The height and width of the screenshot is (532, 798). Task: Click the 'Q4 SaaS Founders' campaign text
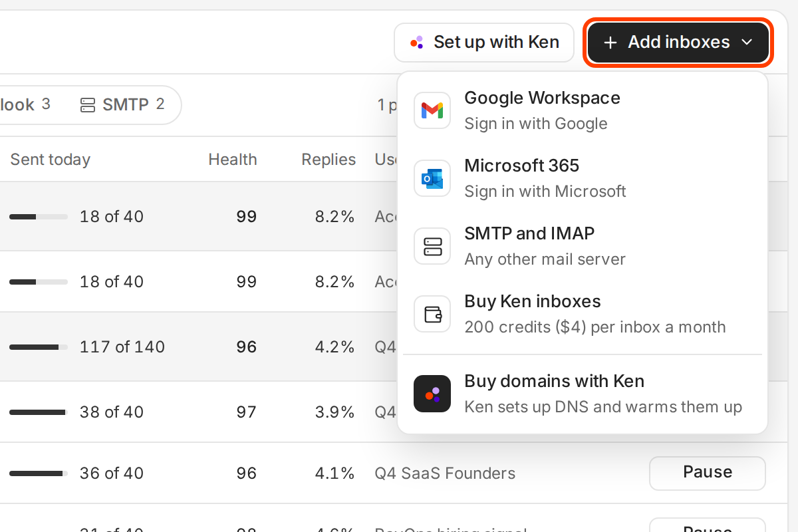click(x=445, y=473)
